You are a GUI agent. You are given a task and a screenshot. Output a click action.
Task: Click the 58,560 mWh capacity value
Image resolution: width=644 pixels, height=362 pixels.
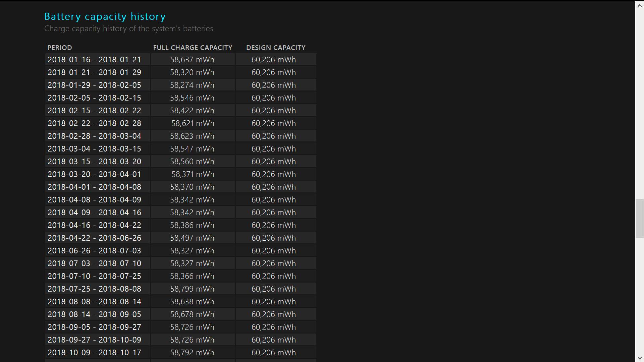(192, 162)
